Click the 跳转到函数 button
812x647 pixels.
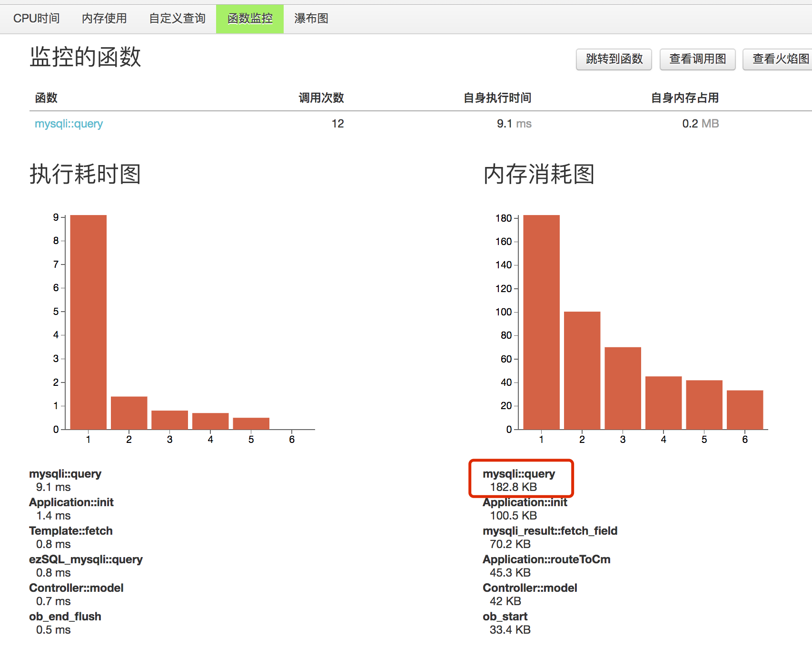pos(614,59)
